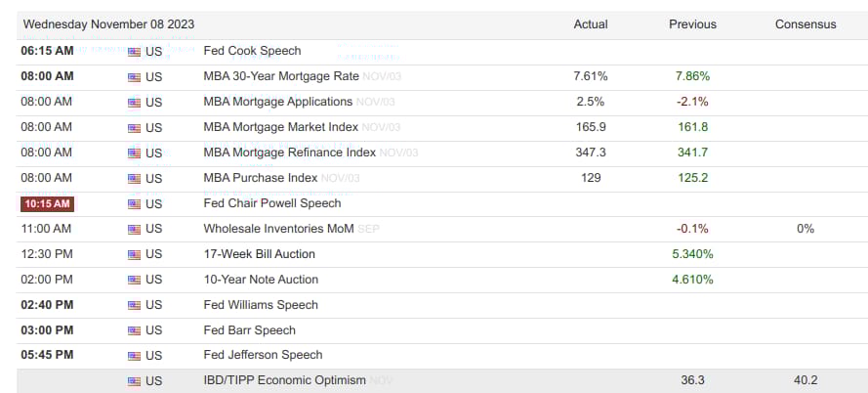Open the Fed Williams Speech event
This screenshot has width=868, height=393.
click(261, 304)
